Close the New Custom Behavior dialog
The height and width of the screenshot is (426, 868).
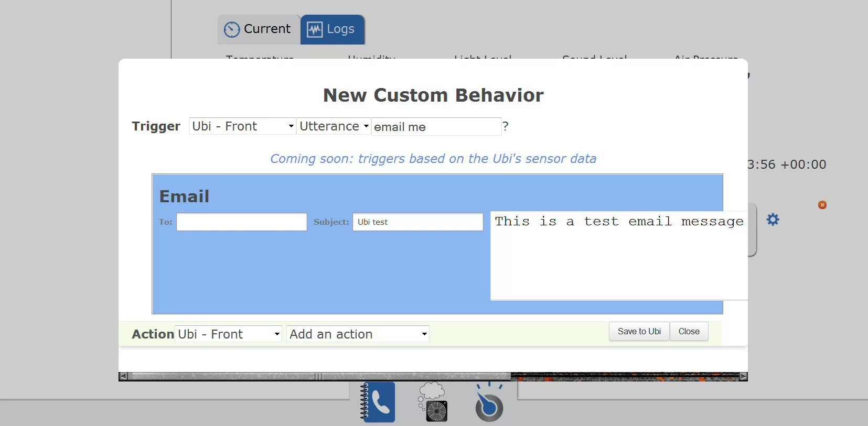point(689,332)
